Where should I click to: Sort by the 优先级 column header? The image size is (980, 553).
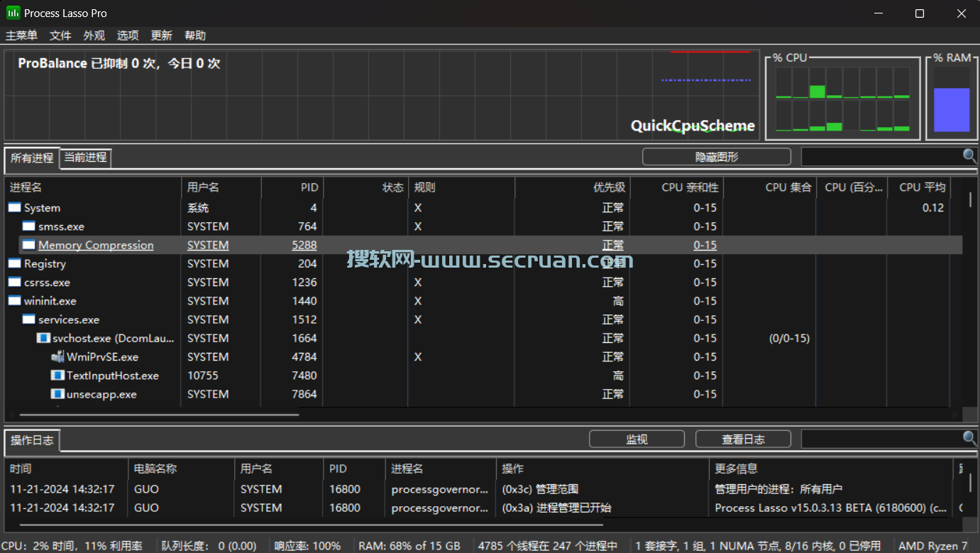coord(573,187)
